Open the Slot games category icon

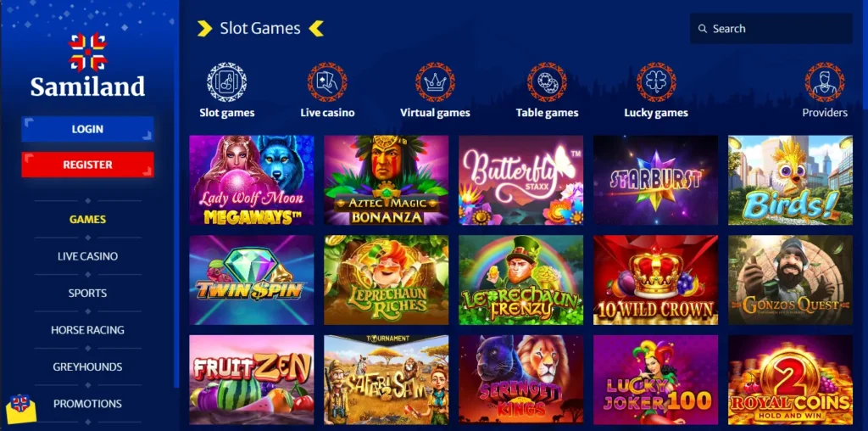(x=227, y=82)
